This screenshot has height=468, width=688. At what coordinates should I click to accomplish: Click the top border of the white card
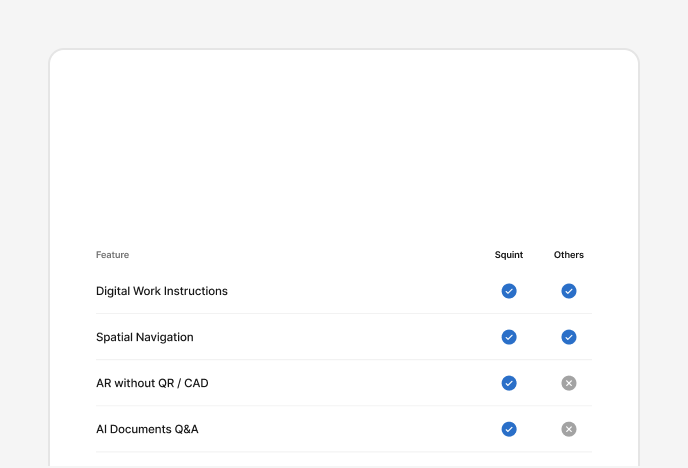[x=344, y=49]
